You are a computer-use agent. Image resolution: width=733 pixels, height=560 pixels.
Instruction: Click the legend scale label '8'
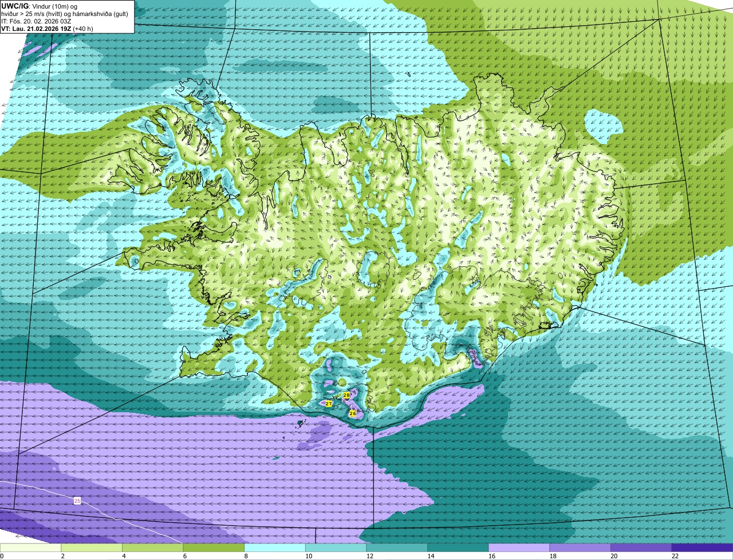pyautogui.click(x=246, y=556)
